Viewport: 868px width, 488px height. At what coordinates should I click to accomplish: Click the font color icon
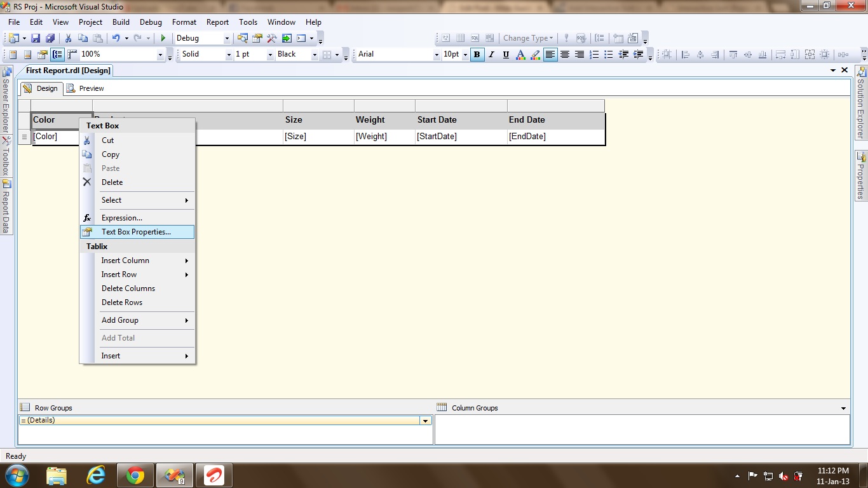click(520, 55)
